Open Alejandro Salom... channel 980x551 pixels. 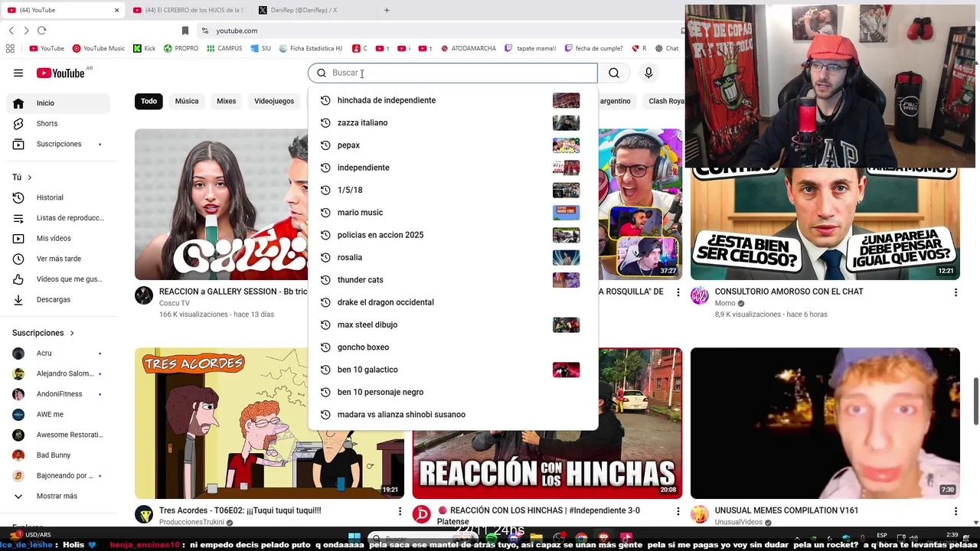pos(58,373)
